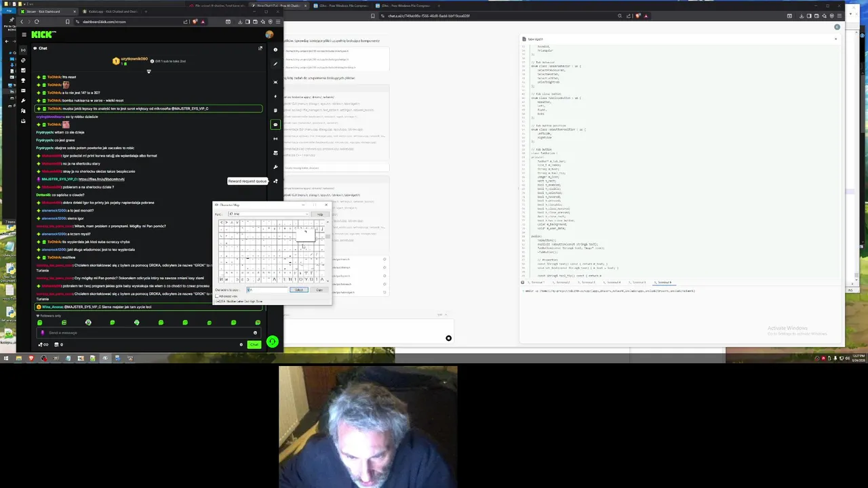The height and width of the screenshot is (488, 868).
Task: Pop out the Kick chat panel
Action: tap(260, 48)
